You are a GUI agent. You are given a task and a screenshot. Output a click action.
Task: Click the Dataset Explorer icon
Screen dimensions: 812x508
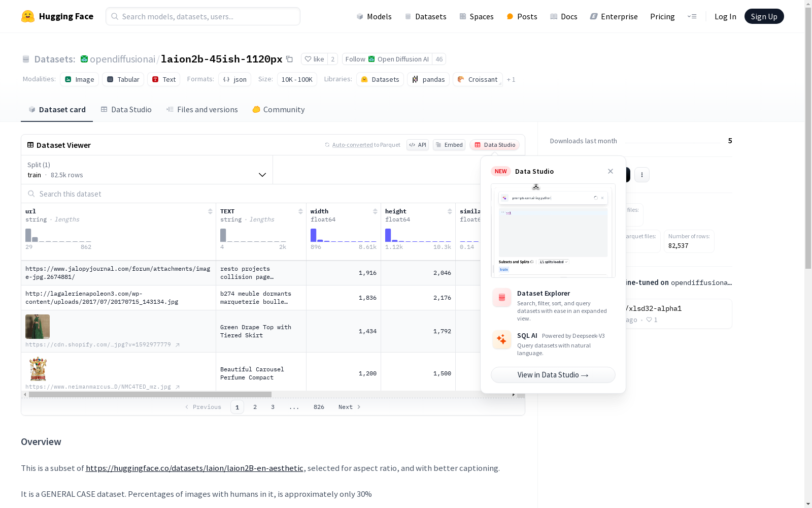[502, 298]
